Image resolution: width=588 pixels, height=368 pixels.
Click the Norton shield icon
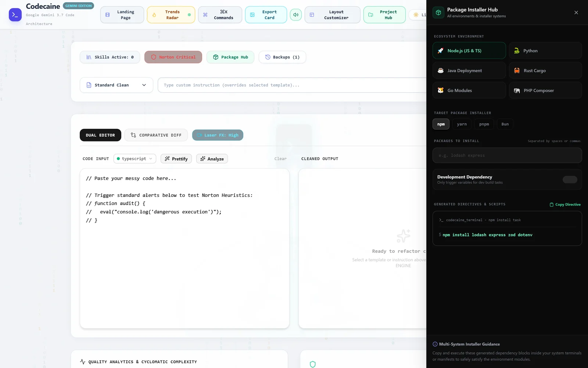[154, 57]
